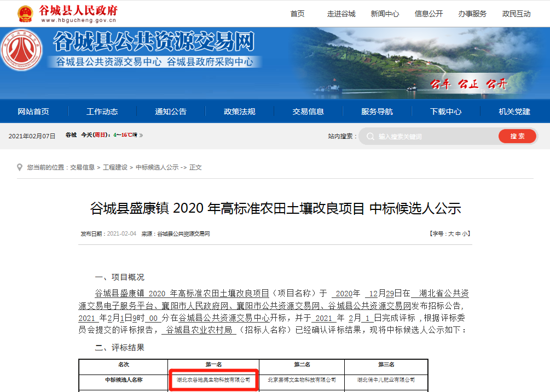Screen dimensions: 550x392
Task: Click the heading 一、项目概况
Action: click(x=119, y=277)
